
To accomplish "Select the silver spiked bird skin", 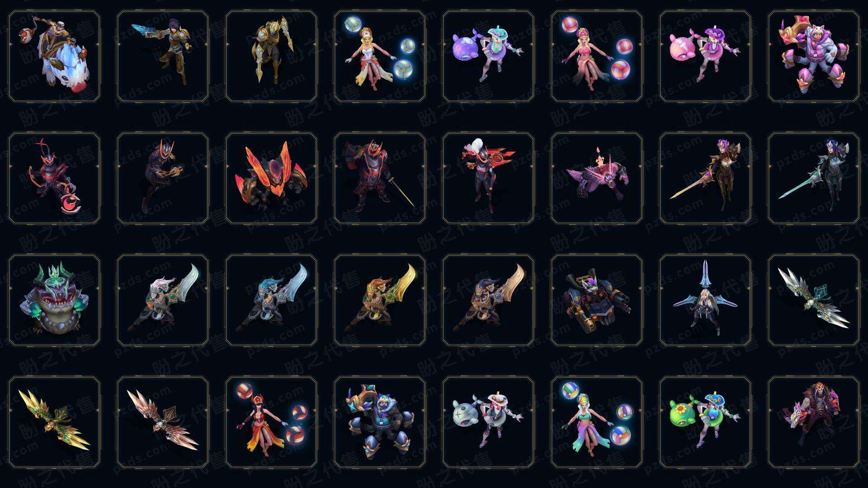I will click(814, 300).
